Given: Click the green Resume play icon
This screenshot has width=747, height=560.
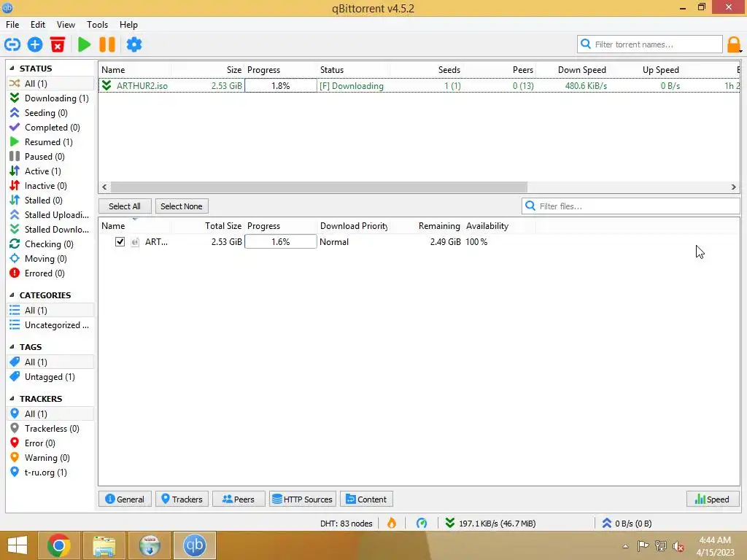Looking at the screenshot, I should click(x=85, y=44).
